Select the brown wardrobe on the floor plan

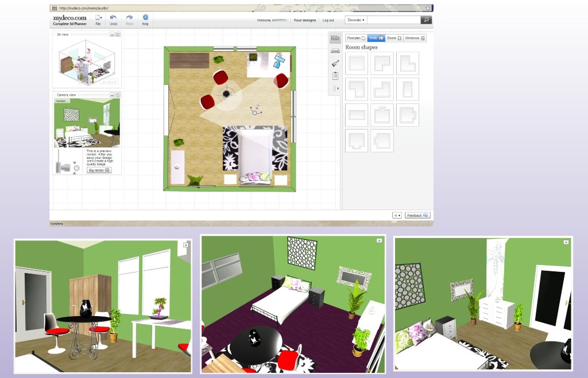(189, 60)
